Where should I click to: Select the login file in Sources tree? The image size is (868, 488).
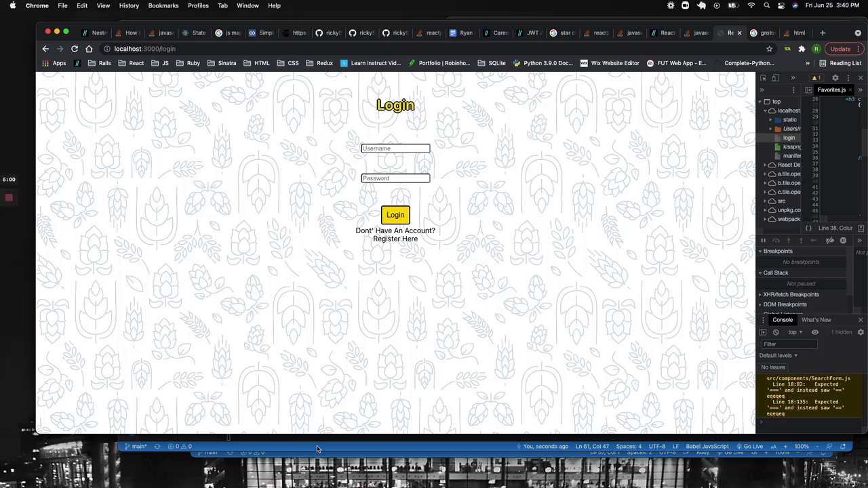[789, 138]
